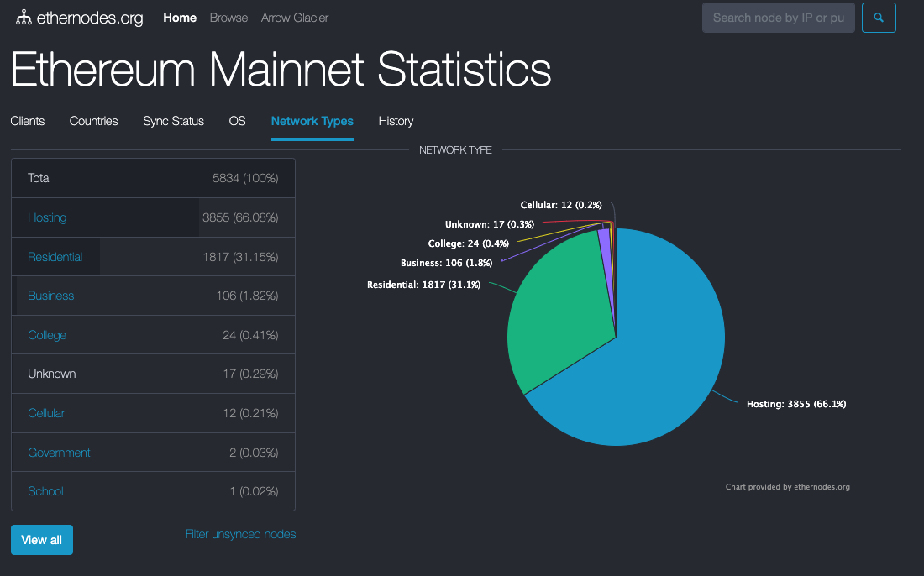This screenshot has width=924, height=576.
Task: Switch to the OS tab
Action: [x=237, y=121]
